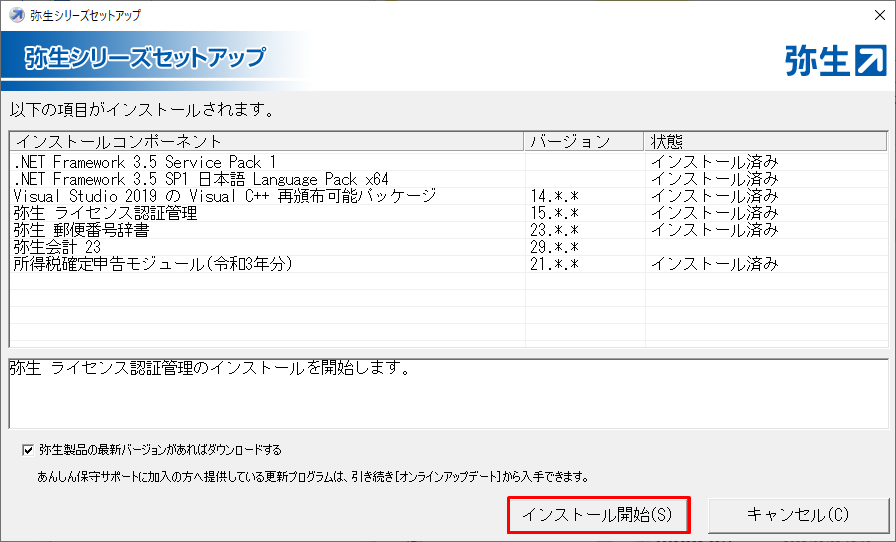Viewport: 896px width, 542px height.
Task: Select the 弥生 郵便番号辞書 row
Action: tap(449, 230)
